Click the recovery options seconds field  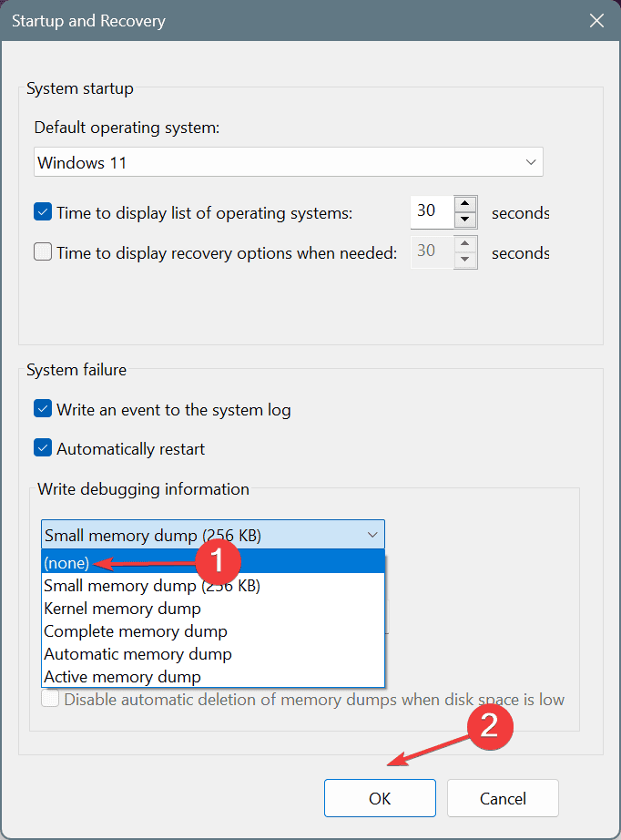click(x=433, y=251)
